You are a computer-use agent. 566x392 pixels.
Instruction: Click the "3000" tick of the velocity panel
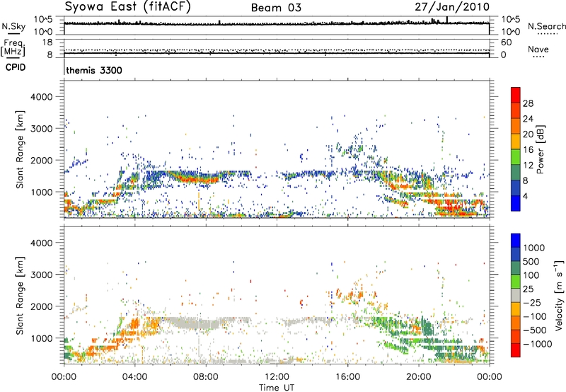point(41,275)
